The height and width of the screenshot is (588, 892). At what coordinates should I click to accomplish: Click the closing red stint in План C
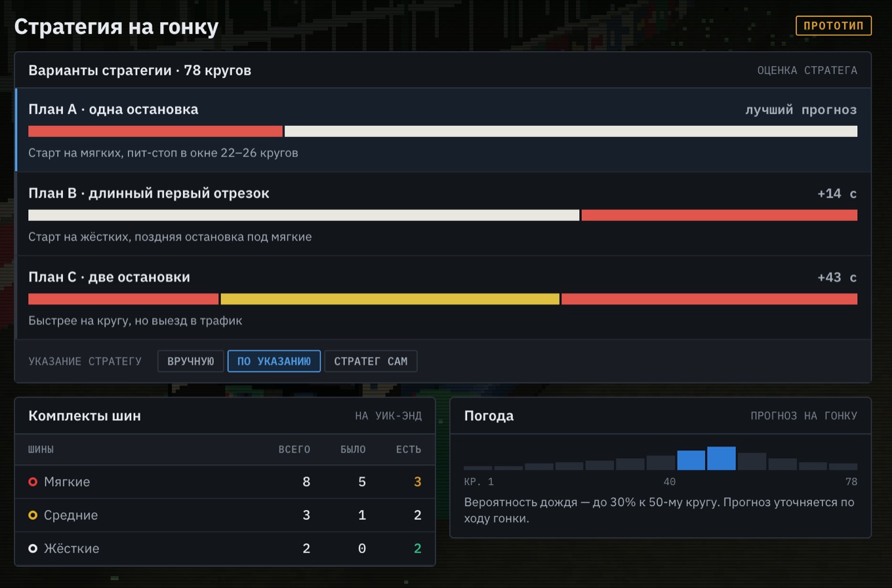tap(710, 299)
